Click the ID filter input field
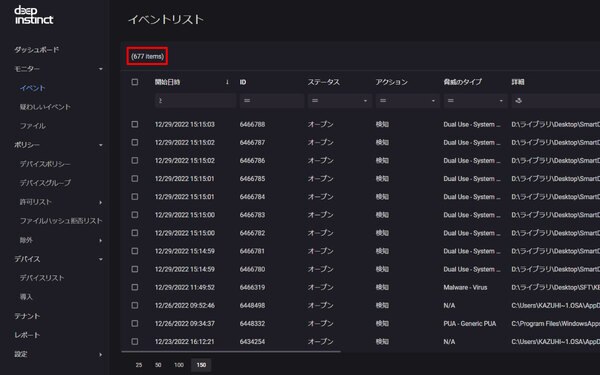Image resolution: width=600 pixels, height=375 pixels. pyautogui.click(x=272, y=101)
